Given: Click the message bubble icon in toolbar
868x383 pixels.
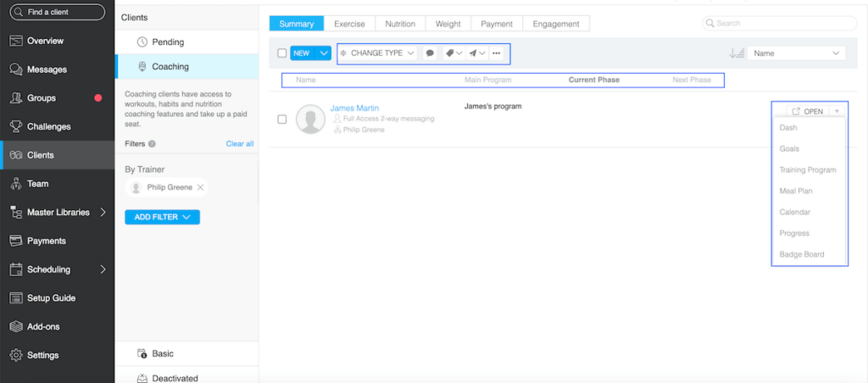Looking at the screenshot, I should [430, 53].
